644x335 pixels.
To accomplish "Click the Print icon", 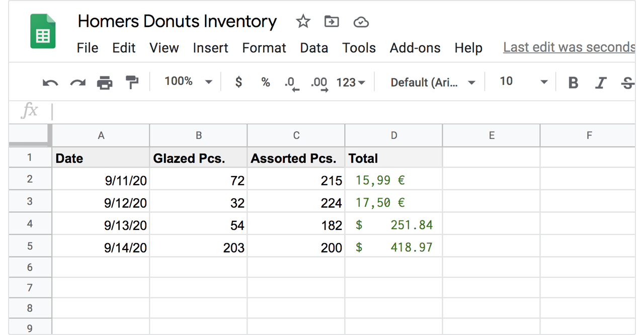I will point(105,82).
